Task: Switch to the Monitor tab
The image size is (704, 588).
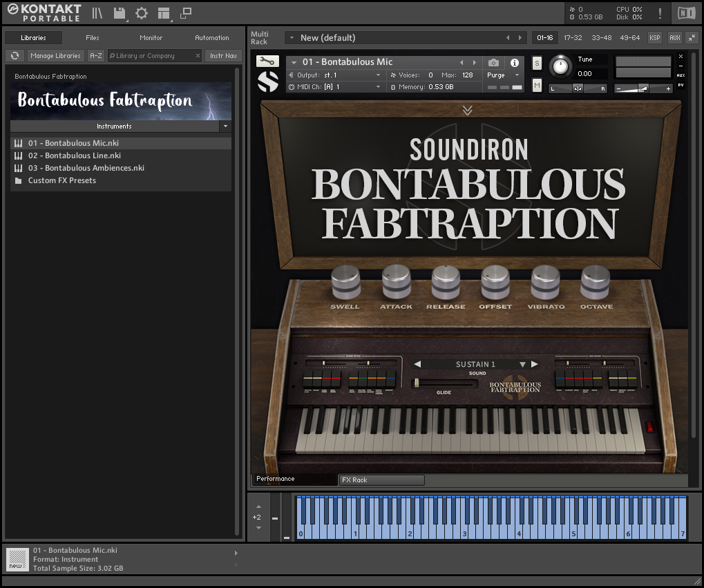Action: [151, 38]
